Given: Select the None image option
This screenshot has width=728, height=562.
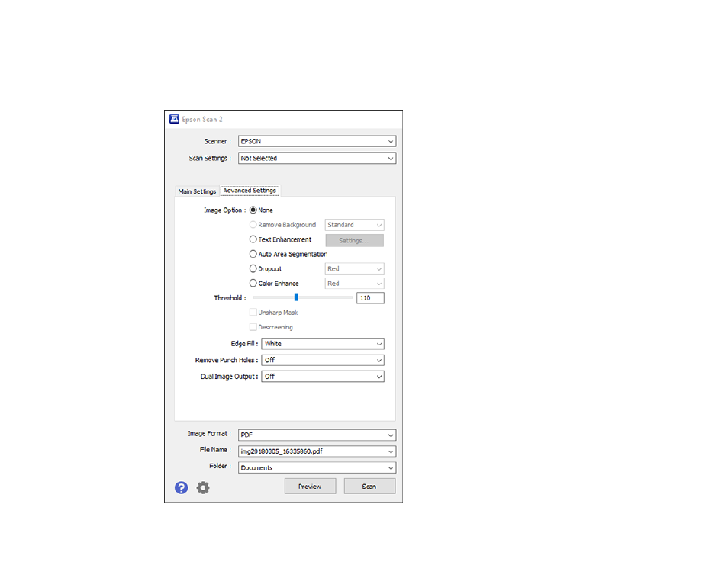Looking at the screenshot, I should 253,210.
